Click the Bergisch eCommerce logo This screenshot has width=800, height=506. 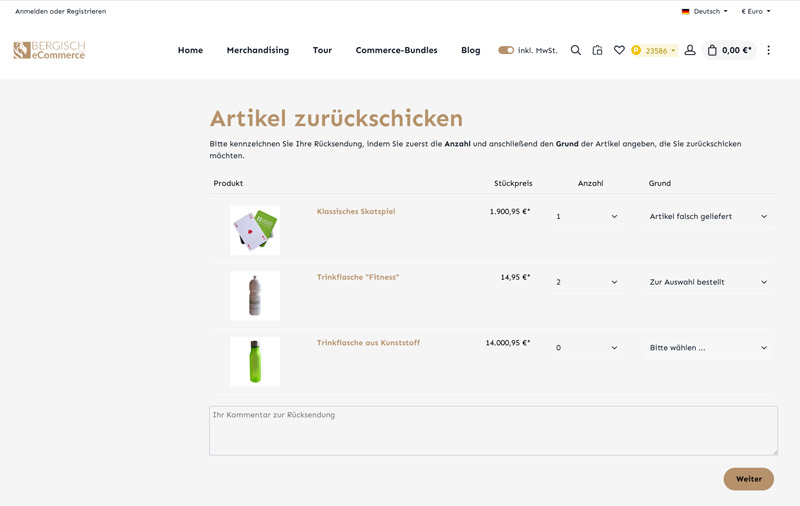click(x=49, y=50)
